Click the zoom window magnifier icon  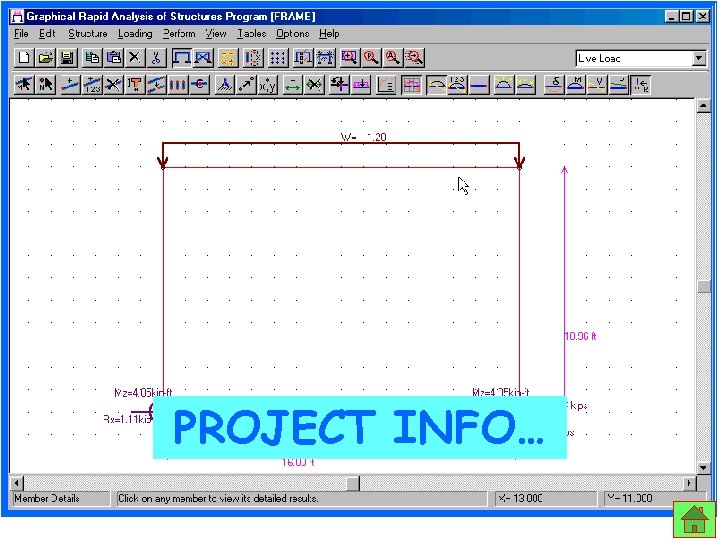click(350, 58)
